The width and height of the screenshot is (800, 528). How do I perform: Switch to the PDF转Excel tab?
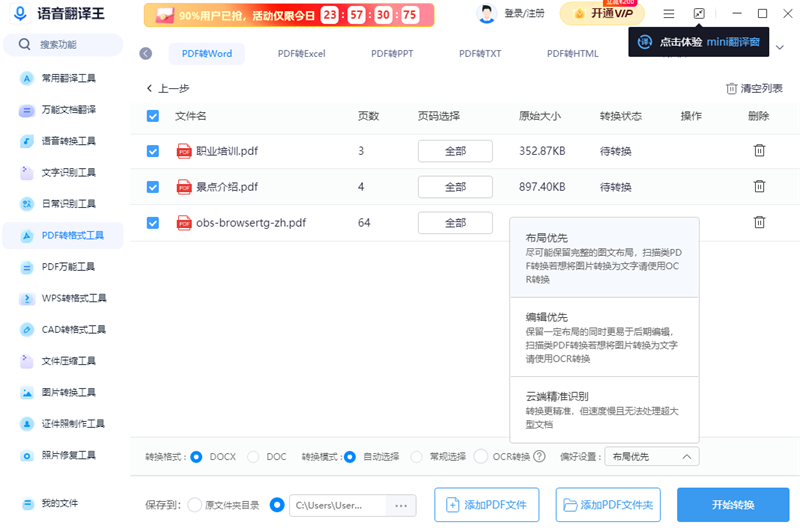(300, 54)
